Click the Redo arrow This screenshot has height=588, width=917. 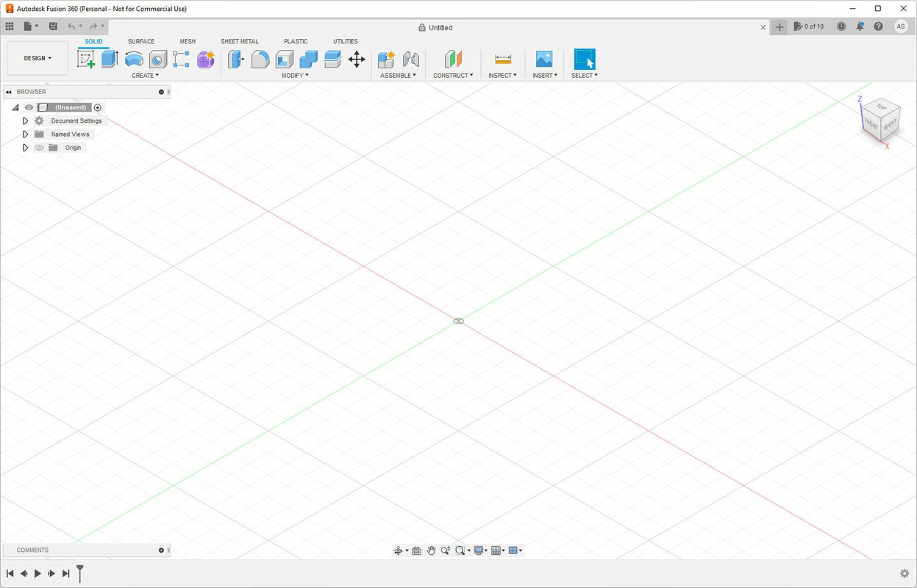93,26
